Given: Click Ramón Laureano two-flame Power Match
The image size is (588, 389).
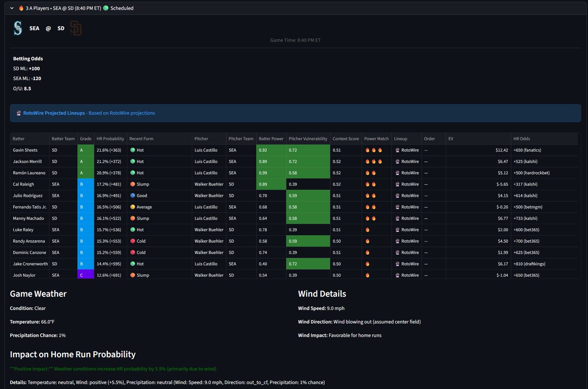Looking at the screenshot, I should point(370,173).
